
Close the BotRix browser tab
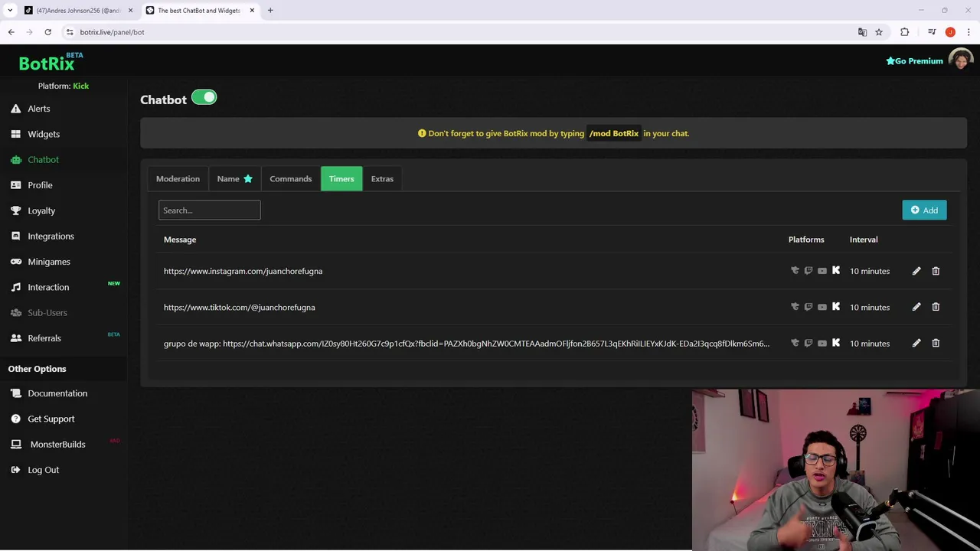pyautogui.click(x=252, y=11)
